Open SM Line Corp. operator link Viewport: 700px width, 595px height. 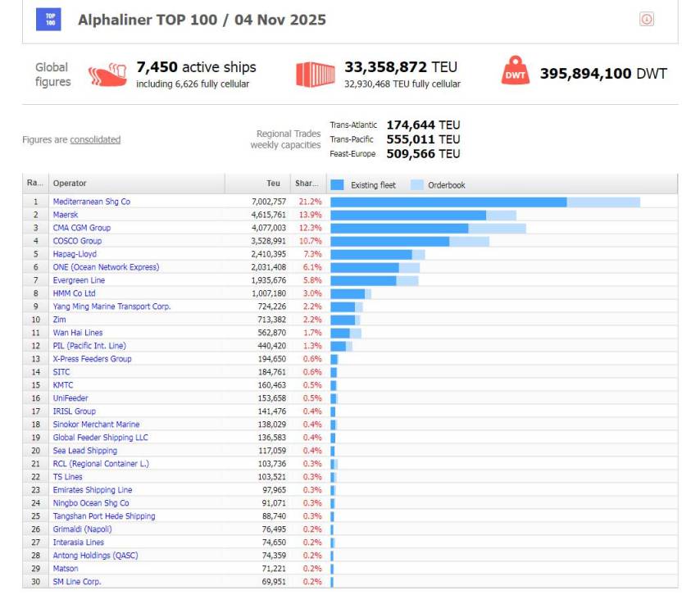click(x=77, y=582)
